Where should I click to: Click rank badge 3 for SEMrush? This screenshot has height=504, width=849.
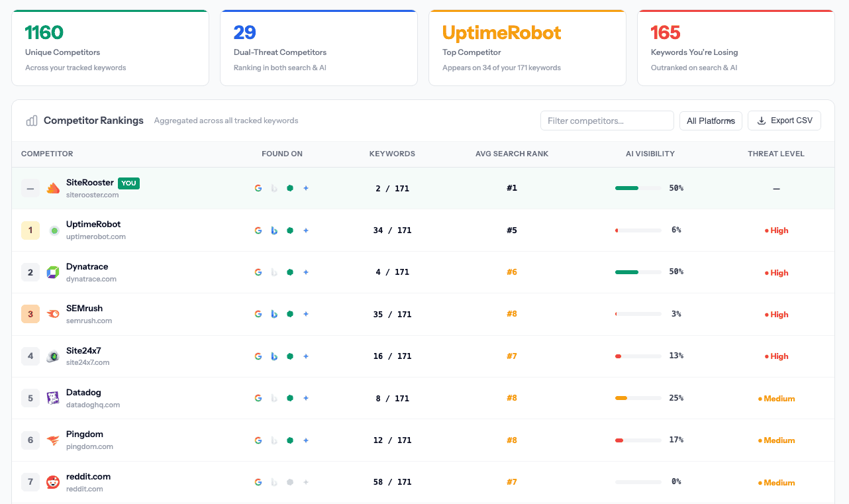(30, 314)
